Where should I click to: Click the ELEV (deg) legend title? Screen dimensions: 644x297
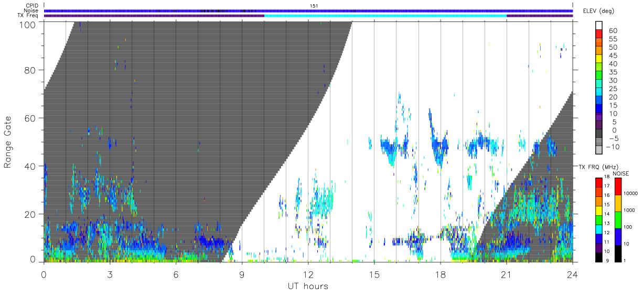click(598, 11)
